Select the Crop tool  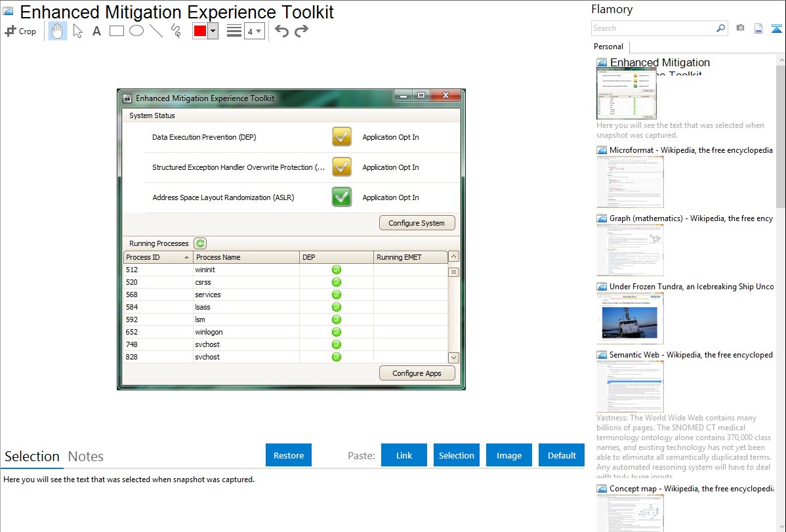click(x=20, y=31)
